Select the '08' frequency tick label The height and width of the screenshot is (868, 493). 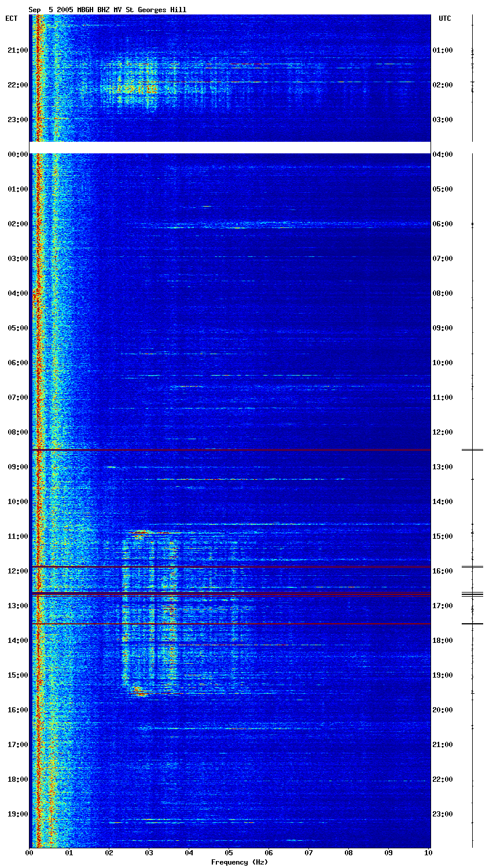[349, 853]
